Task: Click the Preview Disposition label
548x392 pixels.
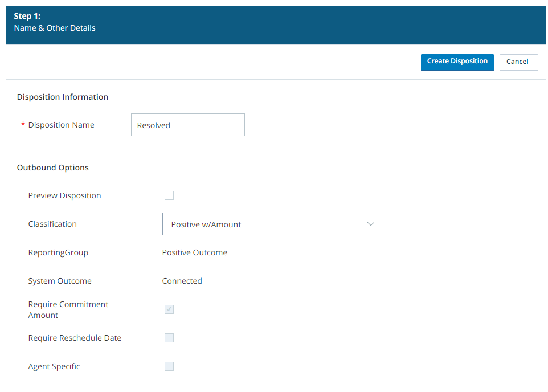Action: 64,195
